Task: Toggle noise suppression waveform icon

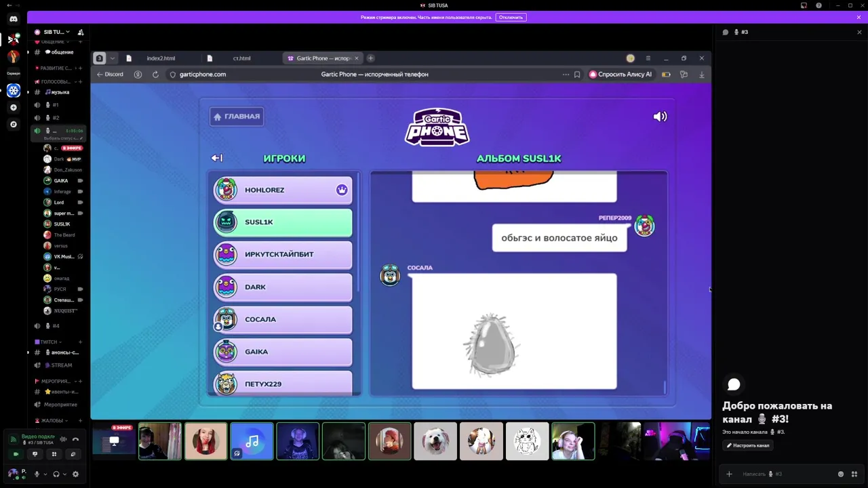Action: (x=63, y=439)
